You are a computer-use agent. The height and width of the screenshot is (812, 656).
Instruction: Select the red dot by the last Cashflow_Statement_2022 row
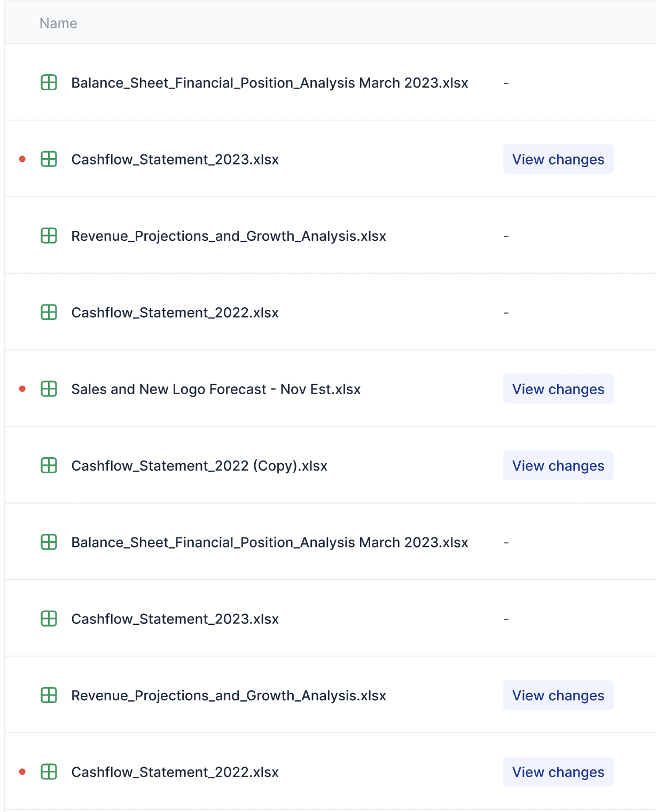click(21, 771)
